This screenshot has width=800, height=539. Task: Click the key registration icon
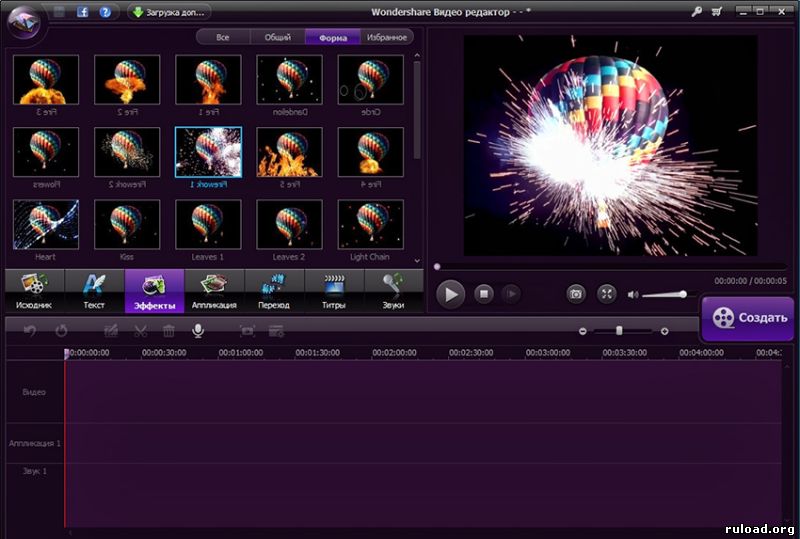(696, 12)
